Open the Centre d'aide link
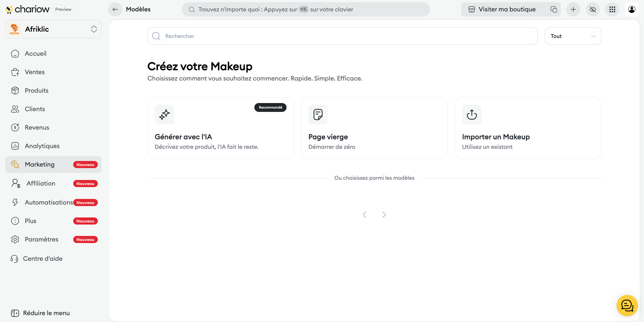The image size is (644, 322). point(43,258)
